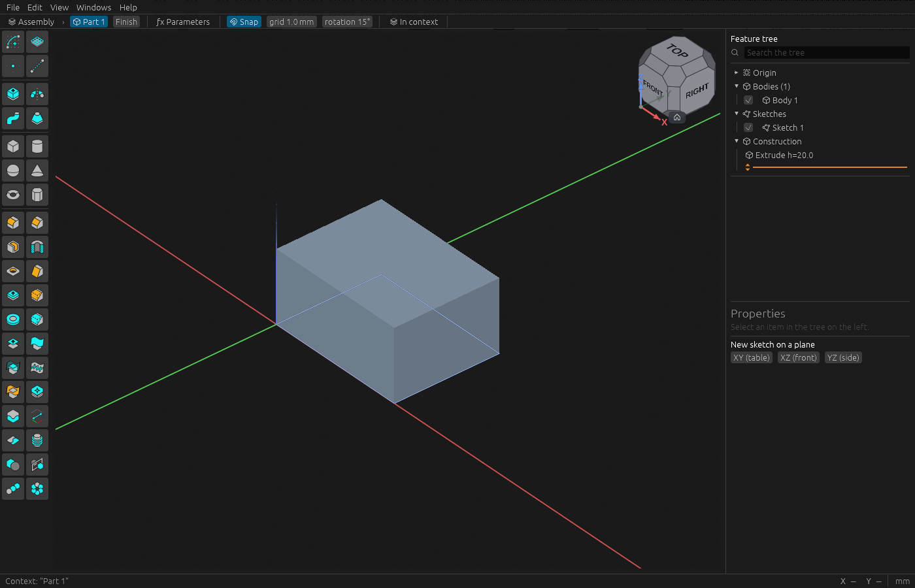The image size is (915, 588).
Task: Toggle In context mode
Action: [x=414, y=22]
